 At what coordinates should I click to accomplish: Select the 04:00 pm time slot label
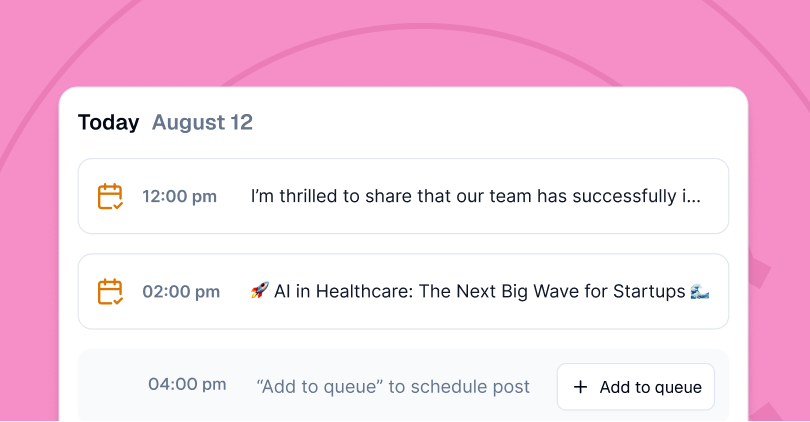click(x=187, y=384)
